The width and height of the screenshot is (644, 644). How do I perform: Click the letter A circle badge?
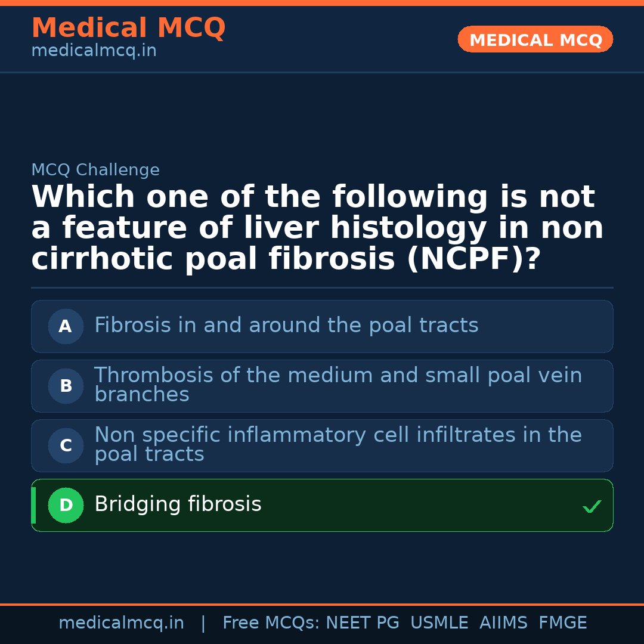(66, 326)
